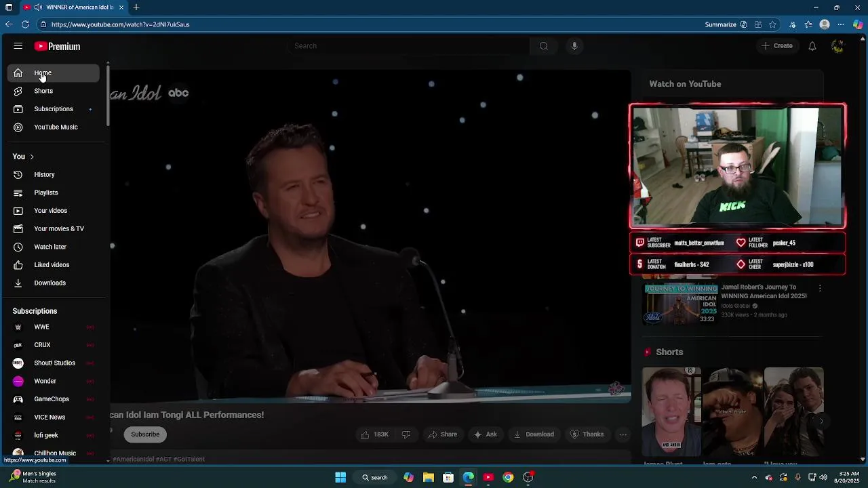Open Jamal Roberts Journey video thumbnail
This screenshot has height=488, width=868.
tap(680, 304)
